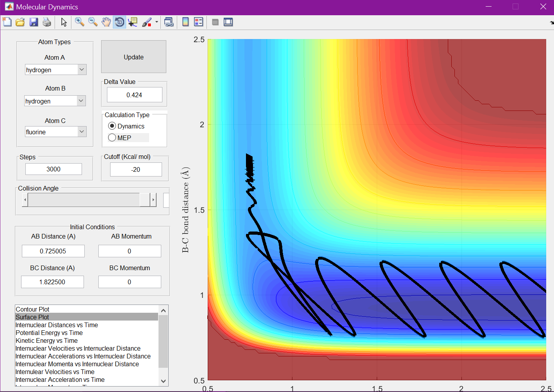Choose Potential Energy vs Time entry
This screenshot has width=554, height=392.
[49, 333]
